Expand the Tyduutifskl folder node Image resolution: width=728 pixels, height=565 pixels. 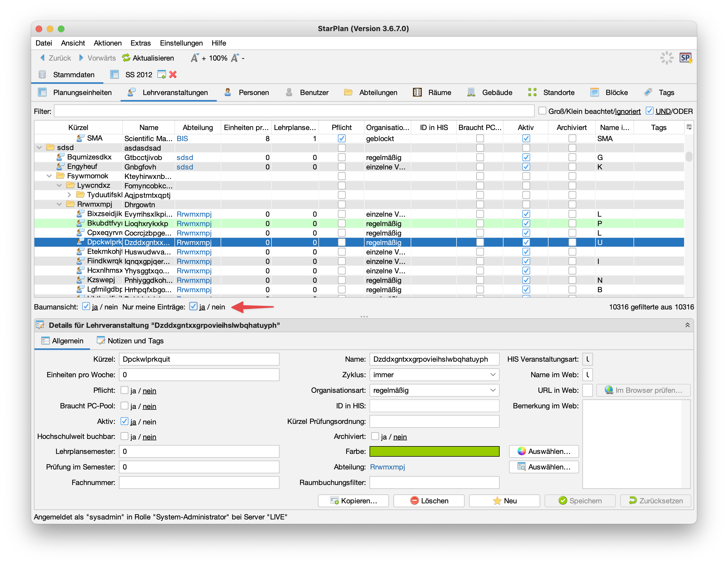pyautogui.click(x=69, y=195)
